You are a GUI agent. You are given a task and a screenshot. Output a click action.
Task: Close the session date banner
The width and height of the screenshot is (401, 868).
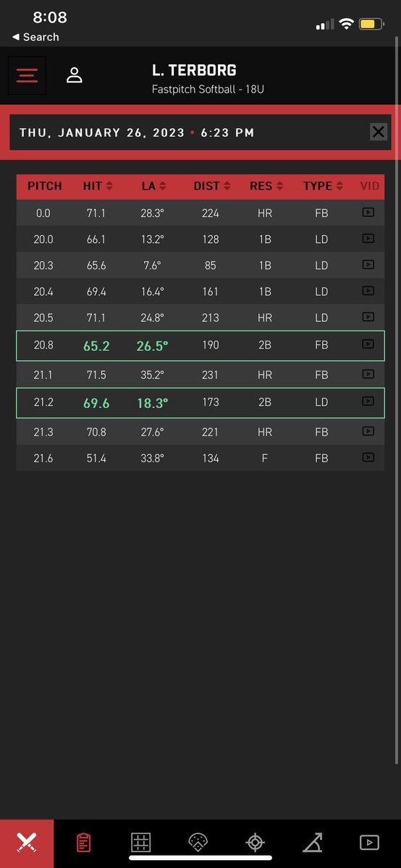[x=379, y=132]
